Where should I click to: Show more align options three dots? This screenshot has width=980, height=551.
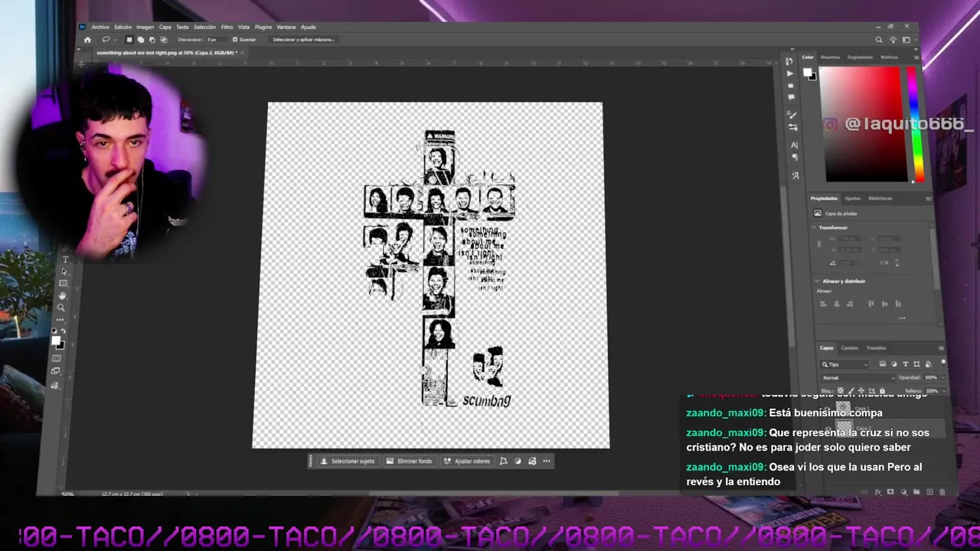point(902,318)
